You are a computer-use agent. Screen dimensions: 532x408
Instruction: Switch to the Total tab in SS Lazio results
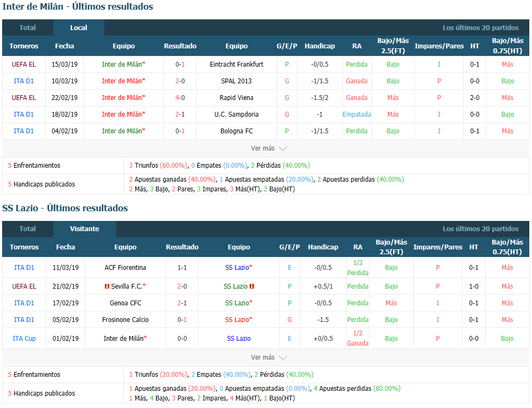click(27, 229)
